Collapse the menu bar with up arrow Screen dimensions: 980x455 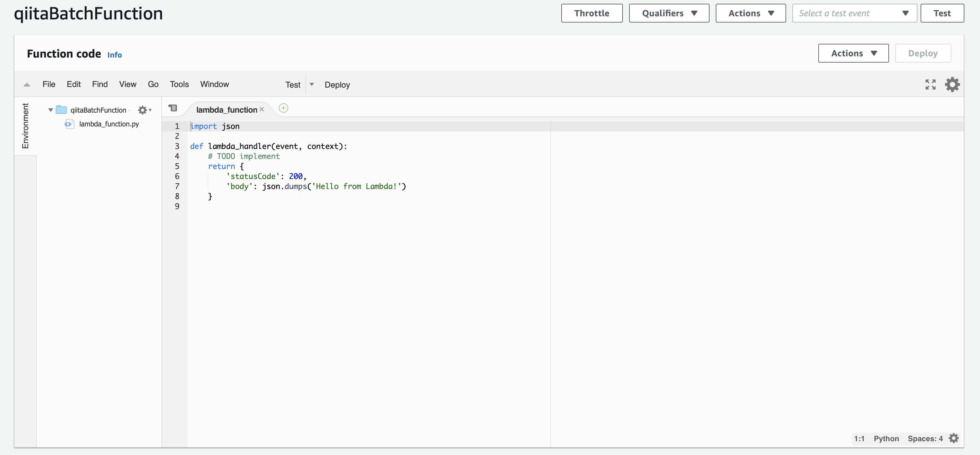(27, 84)
